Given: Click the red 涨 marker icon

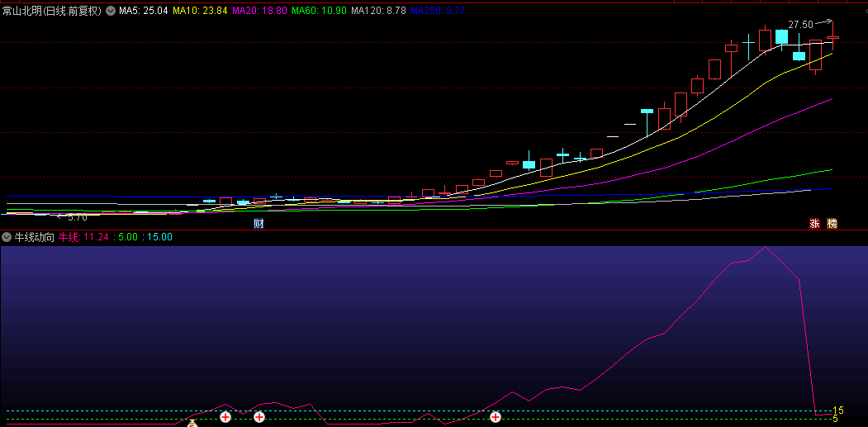Looking at the screenshot, I should click(814, 224).
